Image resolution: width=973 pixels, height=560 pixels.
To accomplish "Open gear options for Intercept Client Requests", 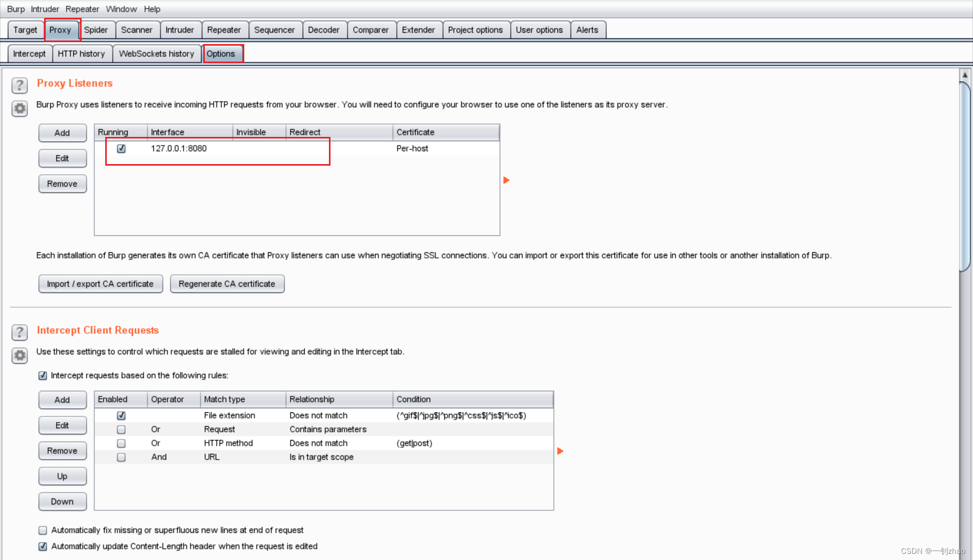I will (x=20, y=355).
